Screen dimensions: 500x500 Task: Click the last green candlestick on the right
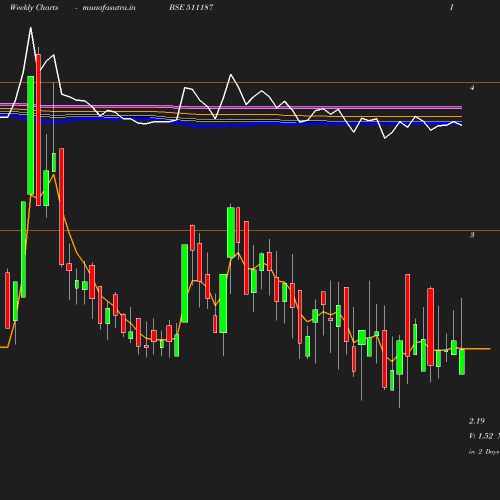point(462,362)
